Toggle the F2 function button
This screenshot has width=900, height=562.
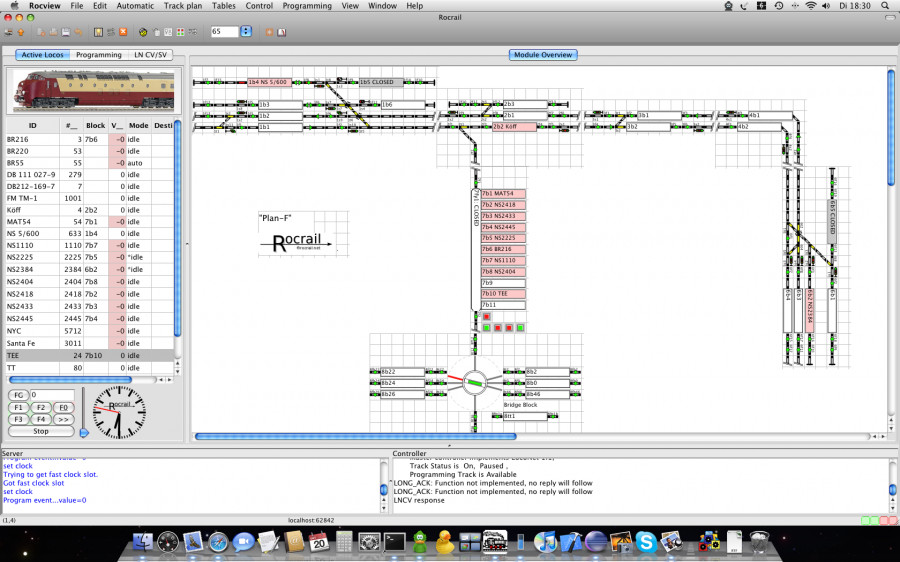point(41,408)
